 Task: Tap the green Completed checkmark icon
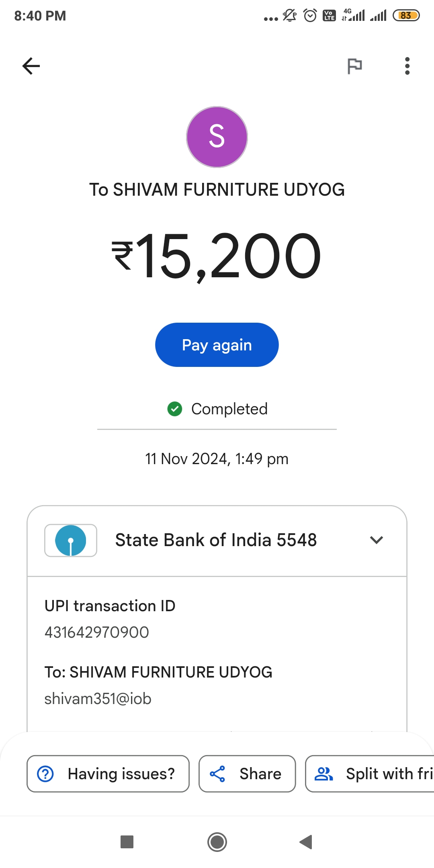point(175,409)
